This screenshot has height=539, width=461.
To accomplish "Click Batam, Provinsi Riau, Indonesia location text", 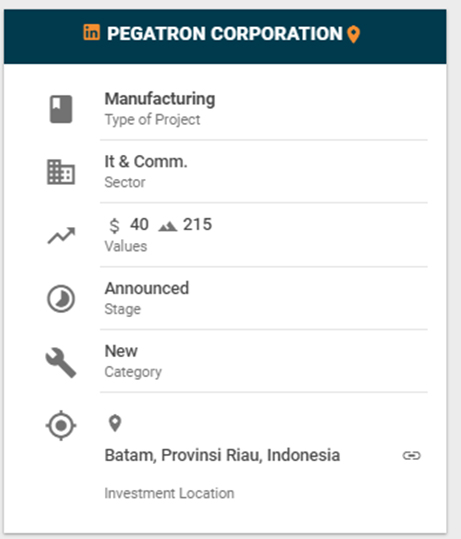I will (222, 455).
